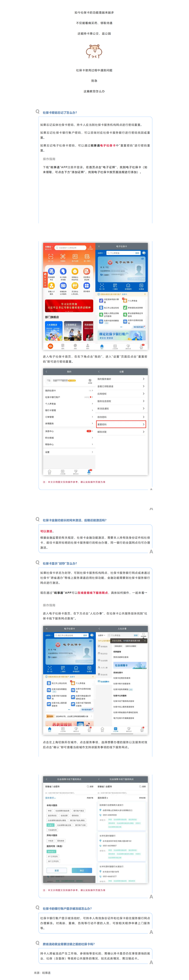Tap 长辈版 icon on 我的 screen
This screenshot has height=980, width=189.
coord(90,381)
